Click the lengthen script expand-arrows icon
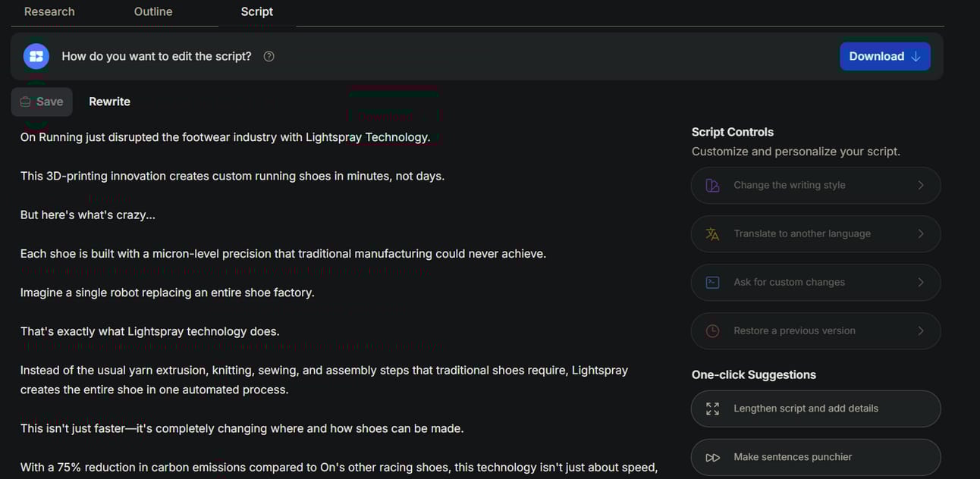The height and width of the screenshot is (479, 980). pos(712,409)
